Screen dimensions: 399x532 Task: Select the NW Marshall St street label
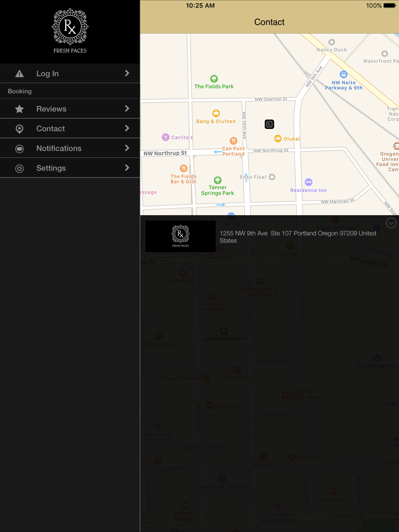coord(338,201)
